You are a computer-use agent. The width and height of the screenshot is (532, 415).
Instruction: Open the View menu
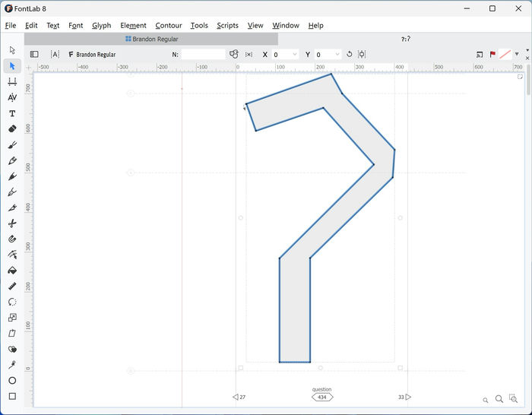click(255, 25)
